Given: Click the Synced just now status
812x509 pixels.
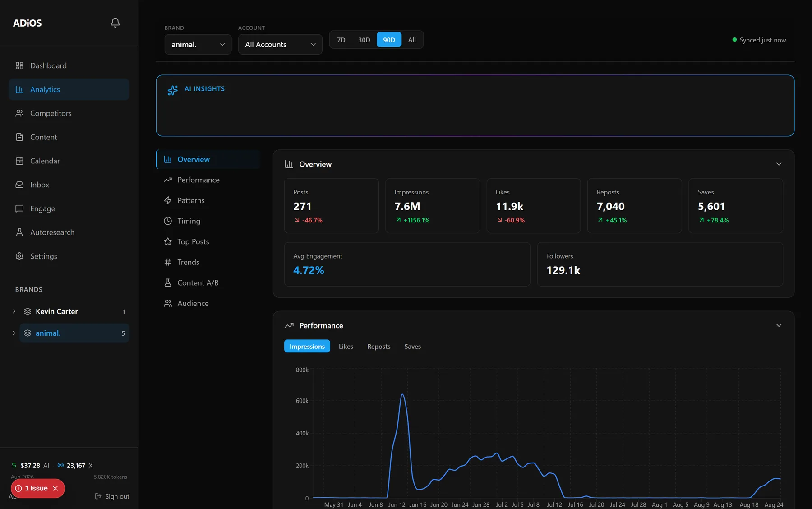Looking at the screenshot, I should (759, 40).
